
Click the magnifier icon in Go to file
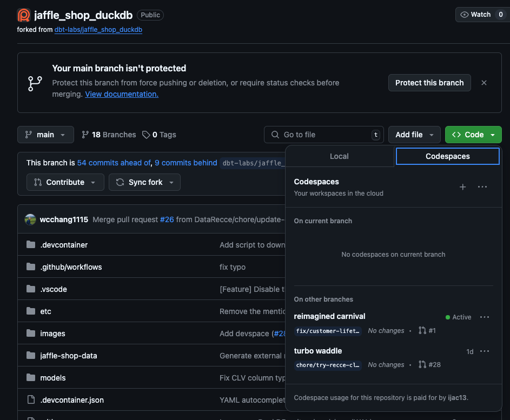click(275, 135)
